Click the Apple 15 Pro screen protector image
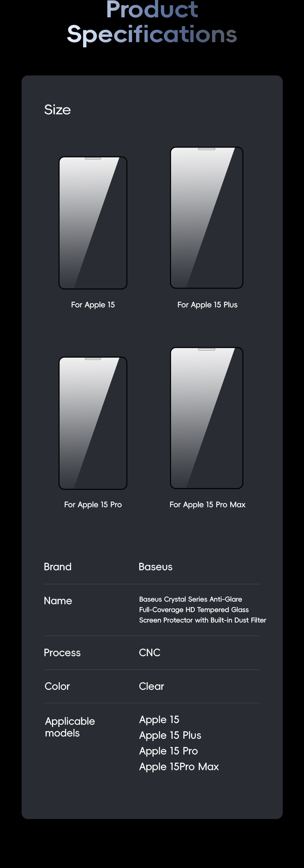This screenshot has width=304, height=868. click(x=93, y=423)
